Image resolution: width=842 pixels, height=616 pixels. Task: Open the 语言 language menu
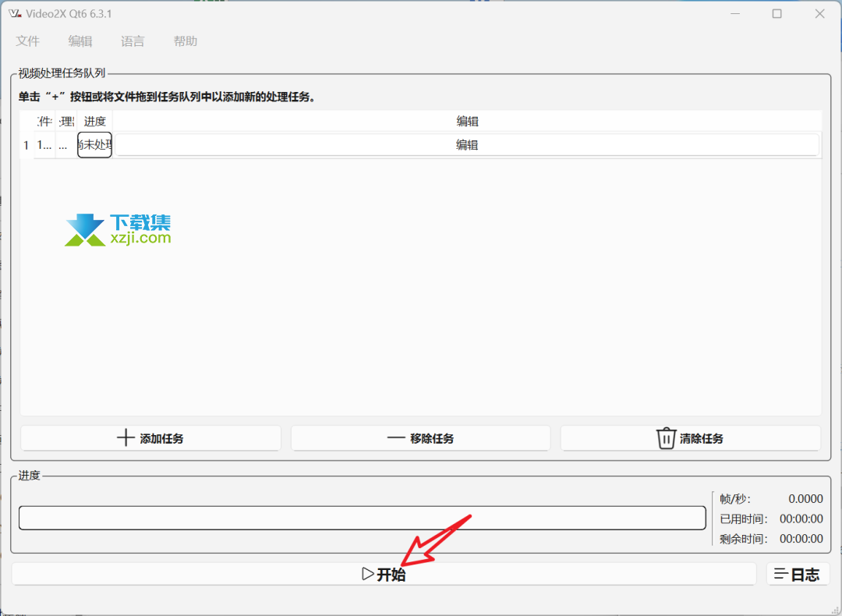click(133, 41)
